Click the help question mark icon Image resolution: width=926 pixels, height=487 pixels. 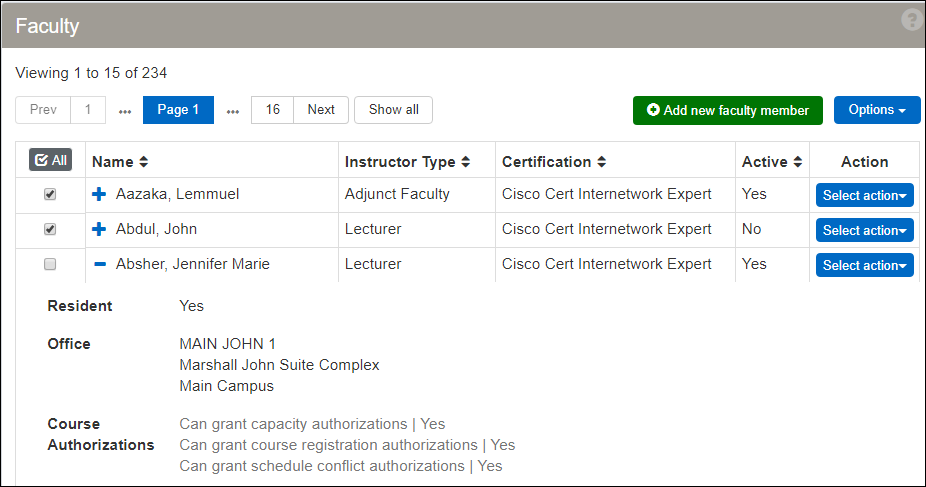[911, 21]
